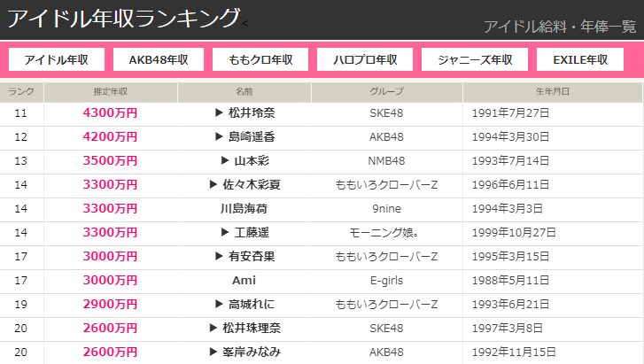Select the name Ami
644x364 pixels.
(244, 280)
